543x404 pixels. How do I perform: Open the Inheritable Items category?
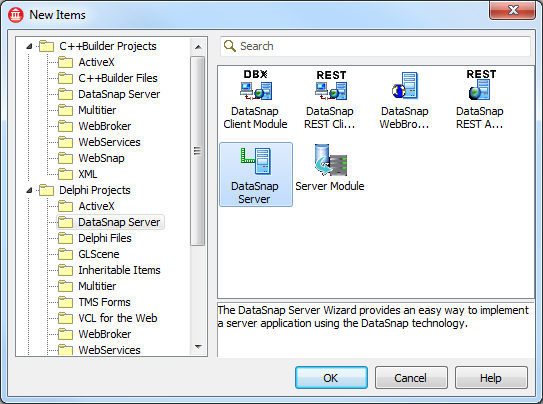119,270
